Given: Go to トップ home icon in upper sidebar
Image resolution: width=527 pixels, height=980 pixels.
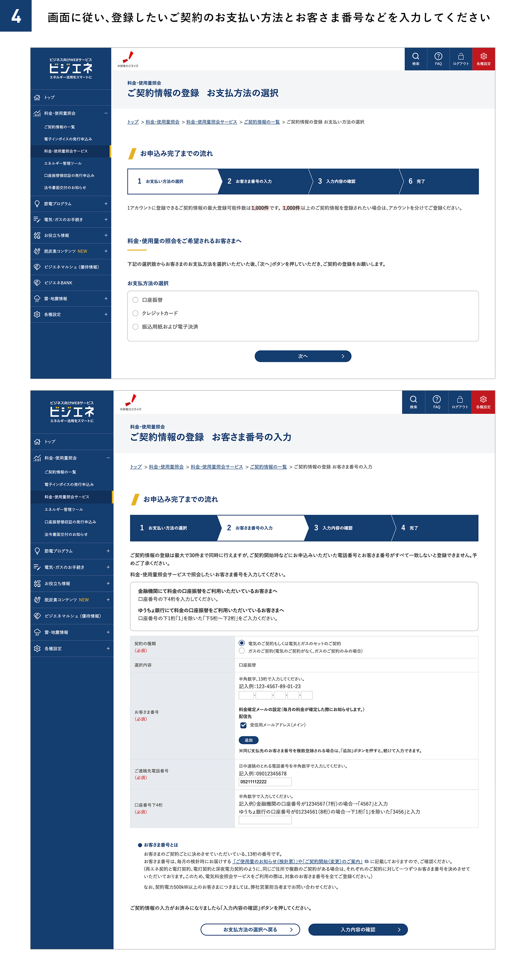Looking at the screenshot, I should point(71,97).
